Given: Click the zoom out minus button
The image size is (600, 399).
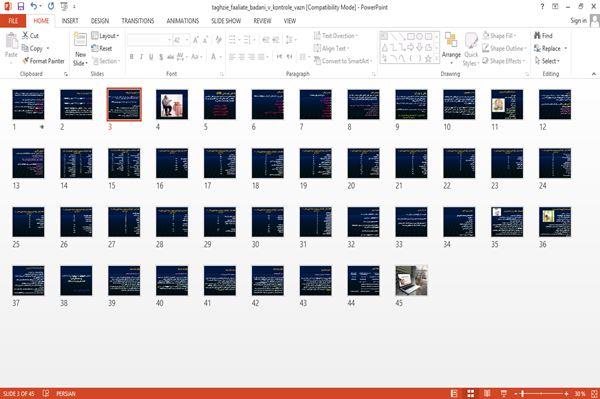Looking at the screenshot, I should coord(516,393).
